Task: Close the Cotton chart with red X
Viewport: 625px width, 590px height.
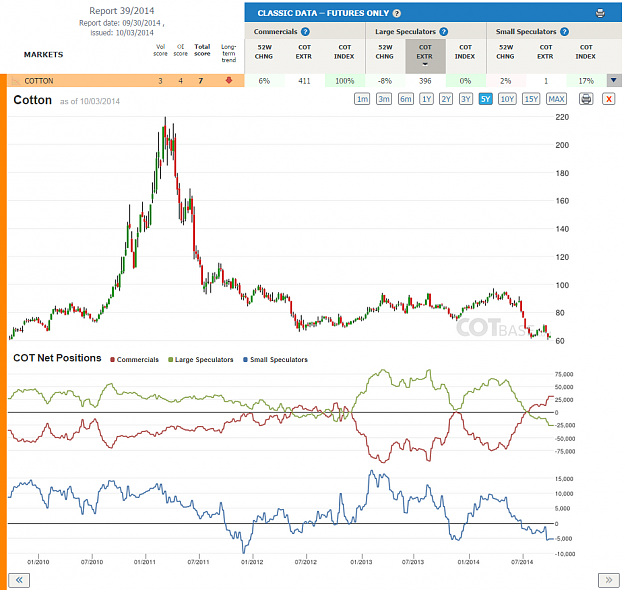Action: pyautogui.click(x=609, y=99)
